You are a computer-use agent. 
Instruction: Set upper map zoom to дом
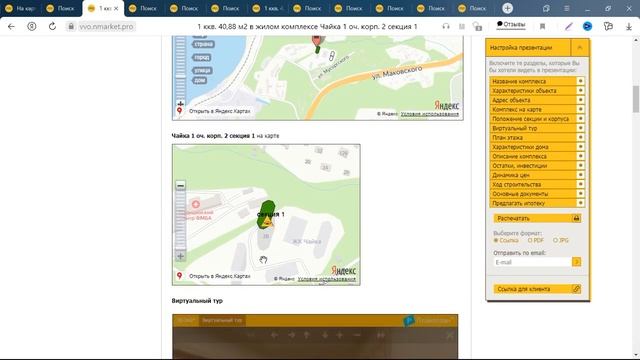tap(200, 80)
